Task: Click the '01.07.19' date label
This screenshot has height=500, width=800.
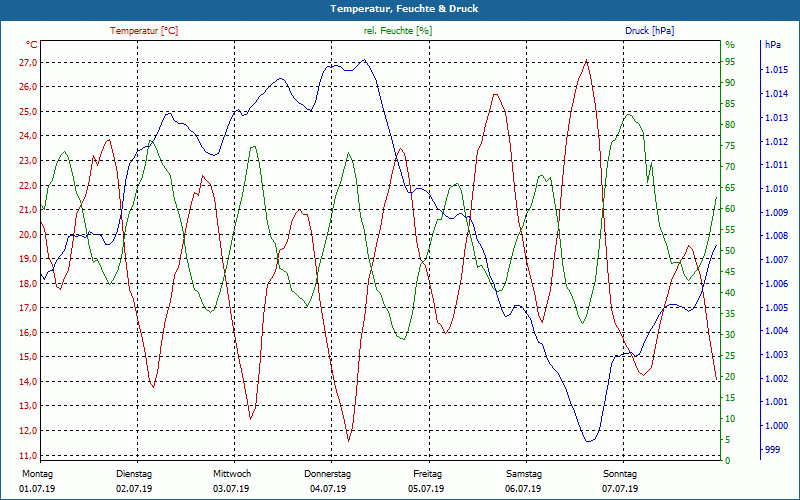Action: click(x=37, y=489)
